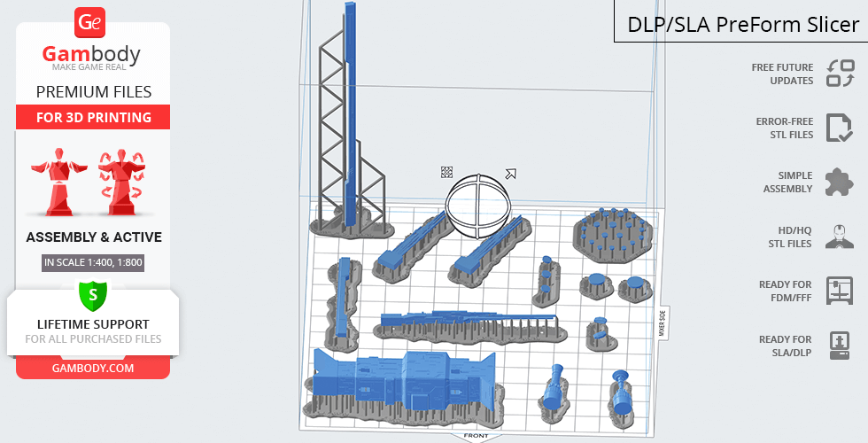Viewport: 868px width, 443px height.
Task: Click the Free Future Updates arrows icon
Action: pyautogui.click(x=840, y=74)
